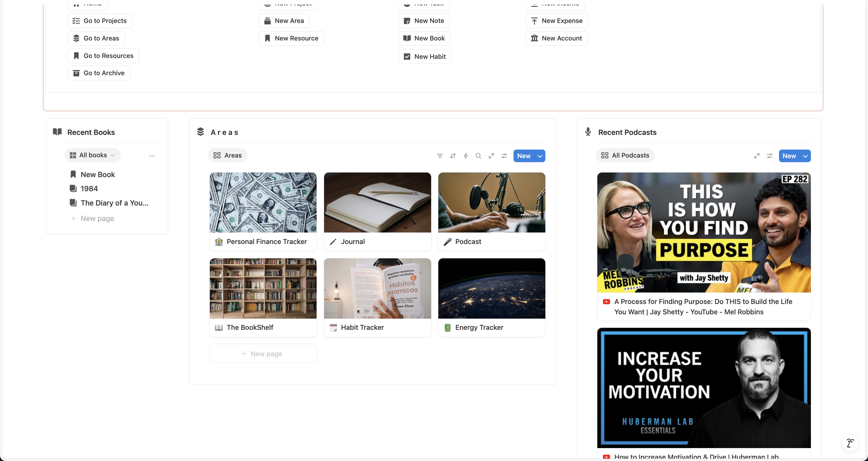Click the Notion AI assistant floating icon
This screenshot has height=461, width=868.
point(850,443)
